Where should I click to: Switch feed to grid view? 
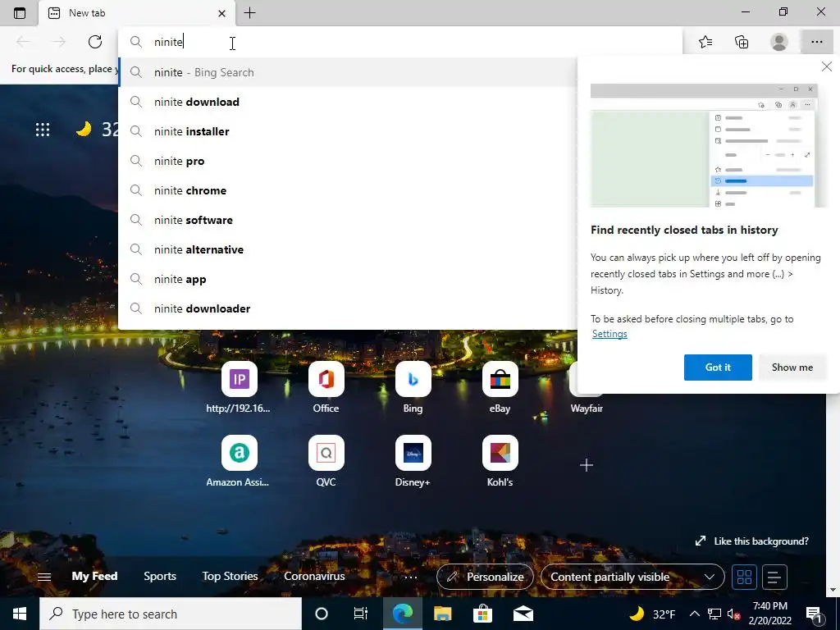point(744,577)
